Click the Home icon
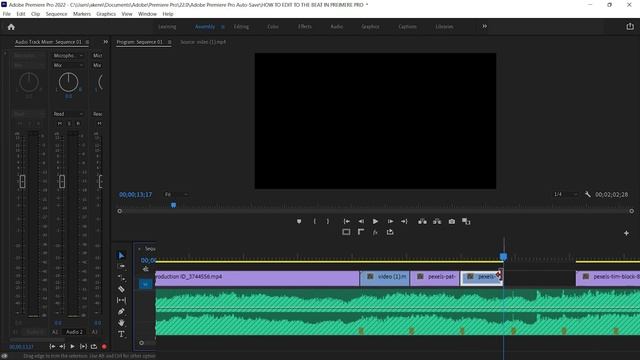 coord(11,27)
